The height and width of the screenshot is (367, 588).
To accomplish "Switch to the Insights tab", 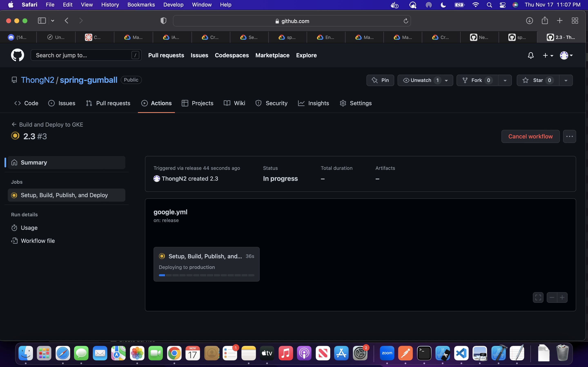I will [x=314, y=103].
